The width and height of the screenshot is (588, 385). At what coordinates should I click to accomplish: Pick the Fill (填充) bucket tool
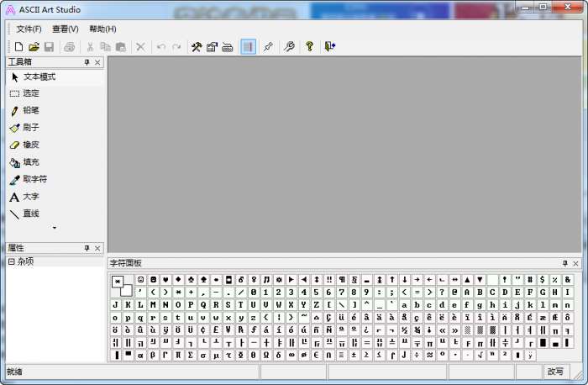[30, 162]
